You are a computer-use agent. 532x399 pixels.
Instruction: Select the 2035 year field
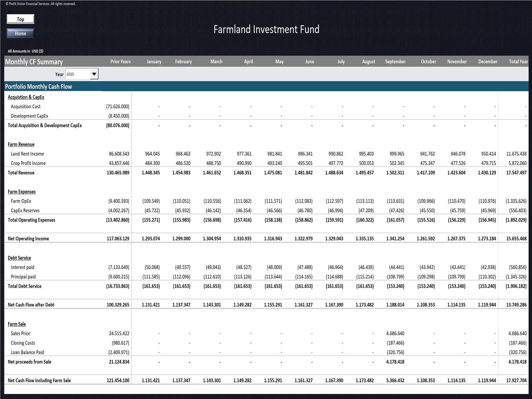78,74
